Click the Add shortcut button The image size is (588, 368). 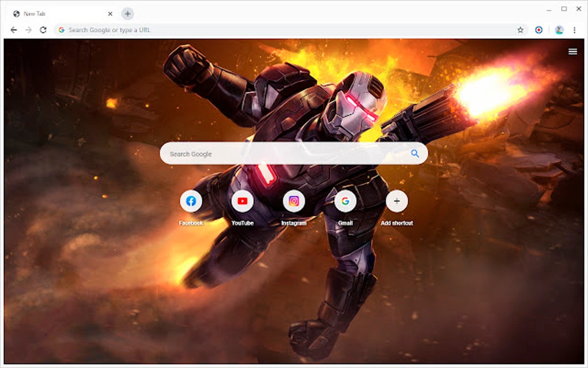tap(396, 201)
